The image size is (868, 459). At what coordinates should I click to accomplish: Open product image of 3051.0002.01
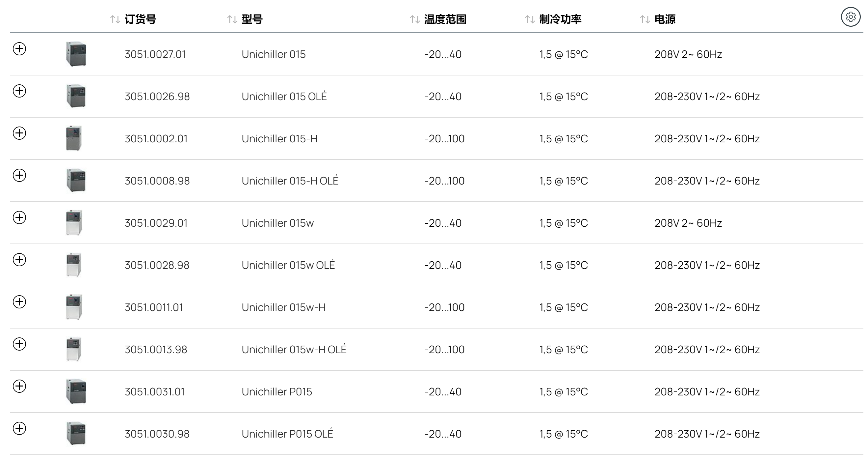tap(74, 138)
